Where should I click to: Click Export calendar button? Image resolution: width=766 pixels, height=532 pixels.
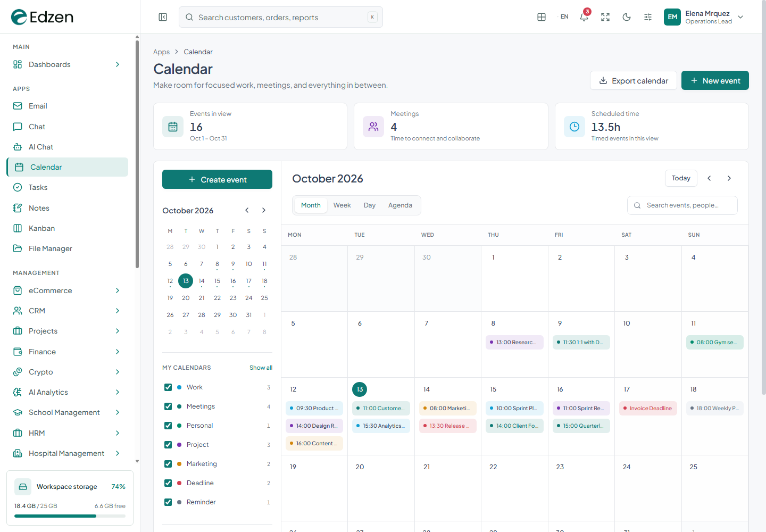pos(634,80)
